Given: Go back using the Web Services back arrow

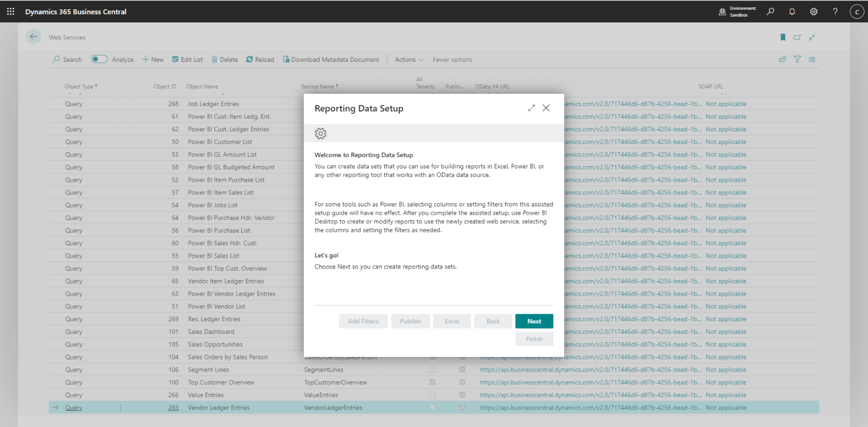Looking at the screenshot, I should click(34, 36).
